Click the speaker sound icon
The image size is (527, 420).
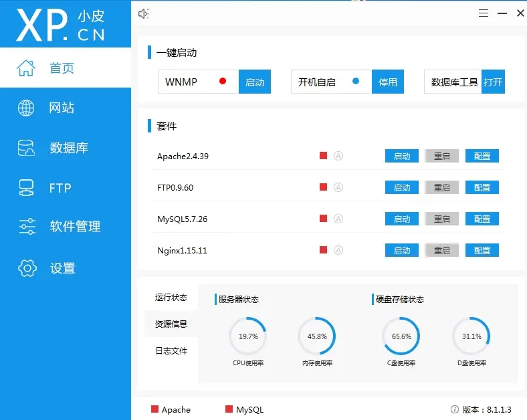[144, 14]
